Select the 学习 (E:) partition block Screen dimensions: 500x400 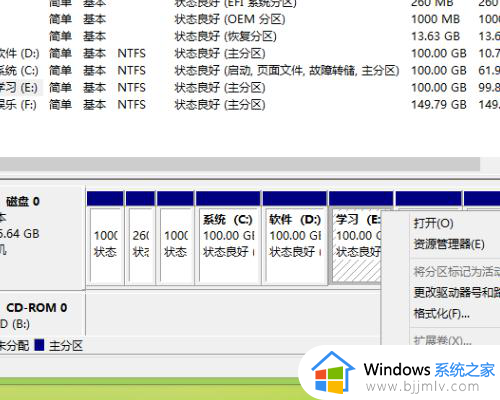point(355,238)
